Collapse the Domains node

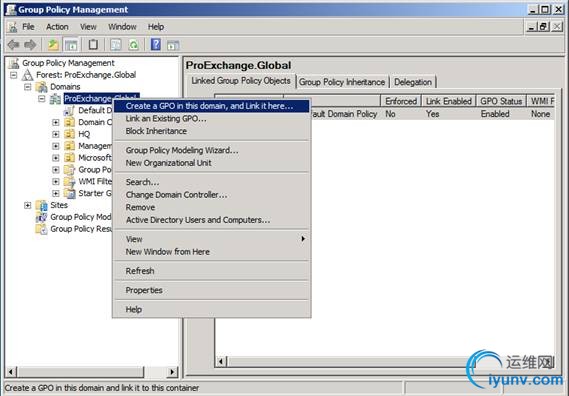[28, 87]
